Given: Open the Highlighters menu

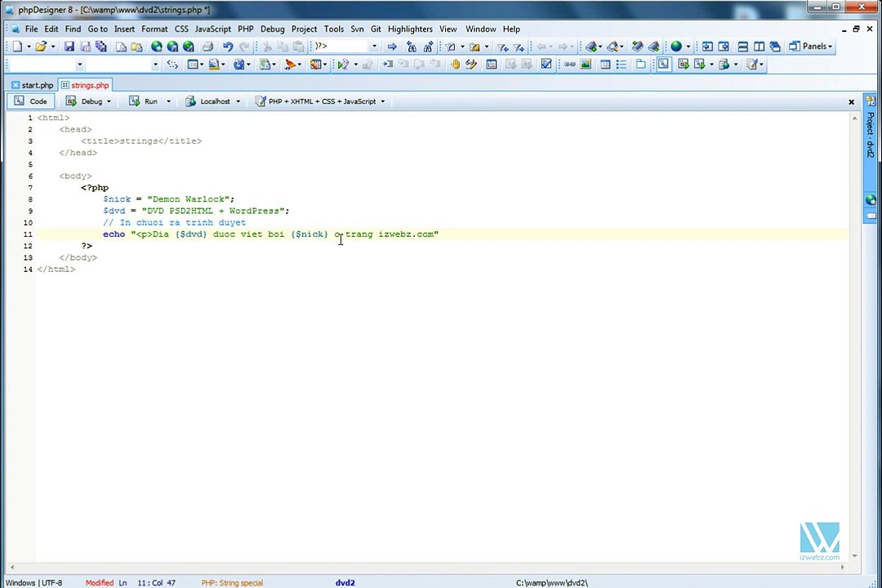Looking at the screenshot, I should [x=410, y=29].
